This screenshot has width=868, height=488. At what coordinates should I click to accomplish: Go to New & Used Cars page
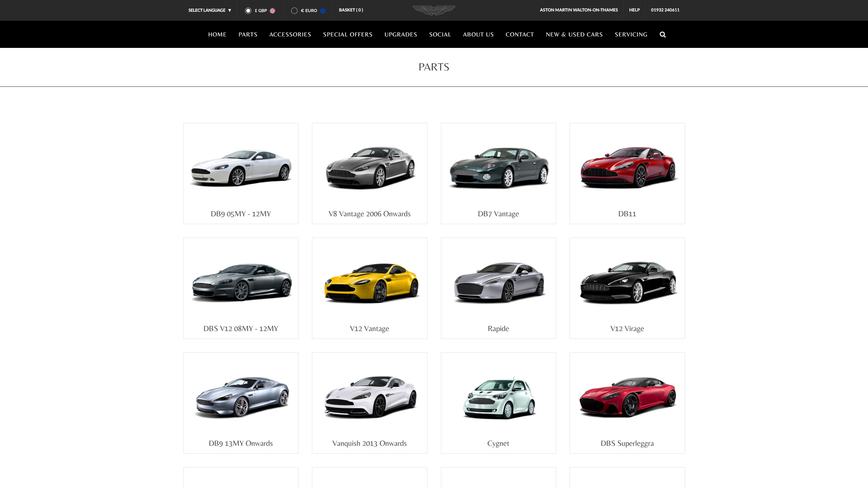tap(574, 34)
